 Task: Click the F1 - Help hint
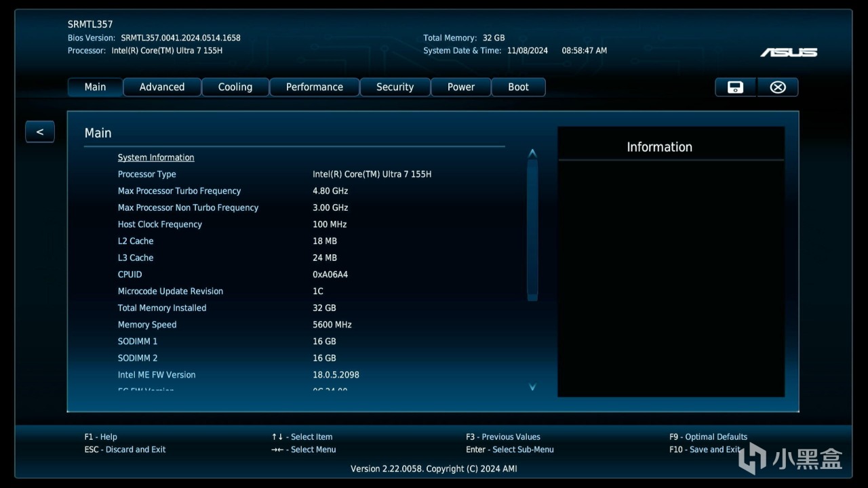[x=101, y=437]
